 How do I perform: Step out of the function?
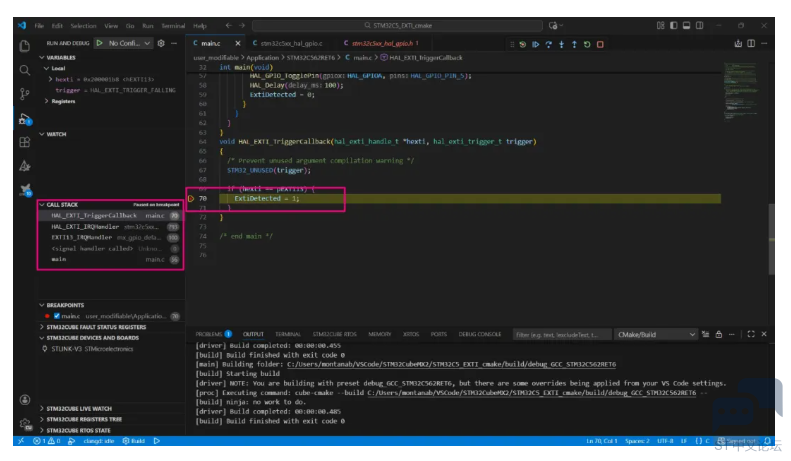574,44
